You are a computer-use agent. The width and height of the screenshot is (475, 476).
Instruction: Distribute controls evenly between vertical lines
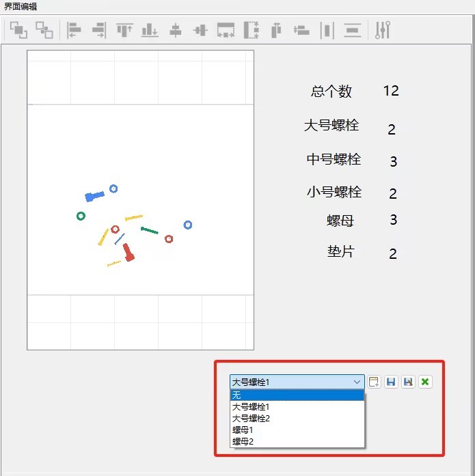point(327,30)
